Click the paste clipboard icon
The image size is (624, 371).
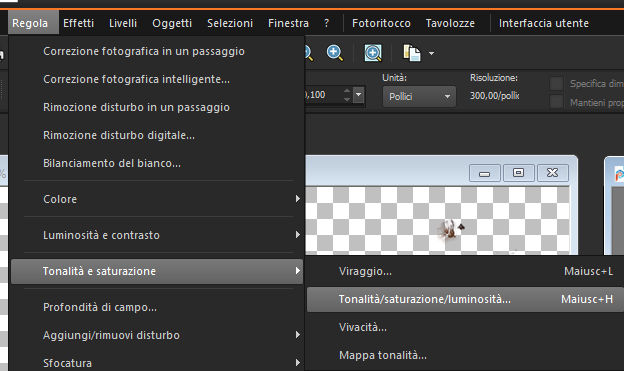[412, 53]
